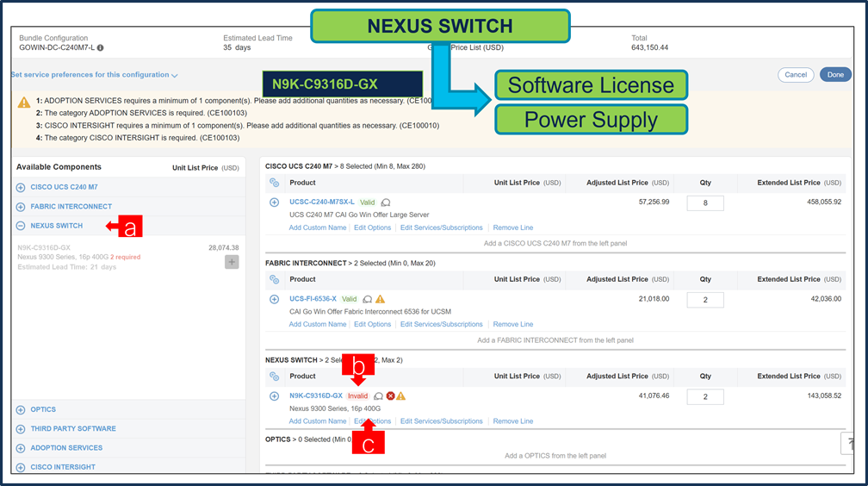Click the info icon next to GOWIN-DC-C240M7-L

[x=100, y=47]
